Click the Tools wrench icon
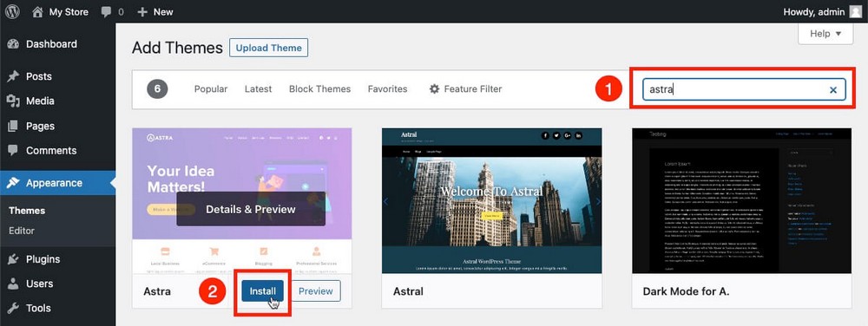868x326 pixels. click(13, 308)
